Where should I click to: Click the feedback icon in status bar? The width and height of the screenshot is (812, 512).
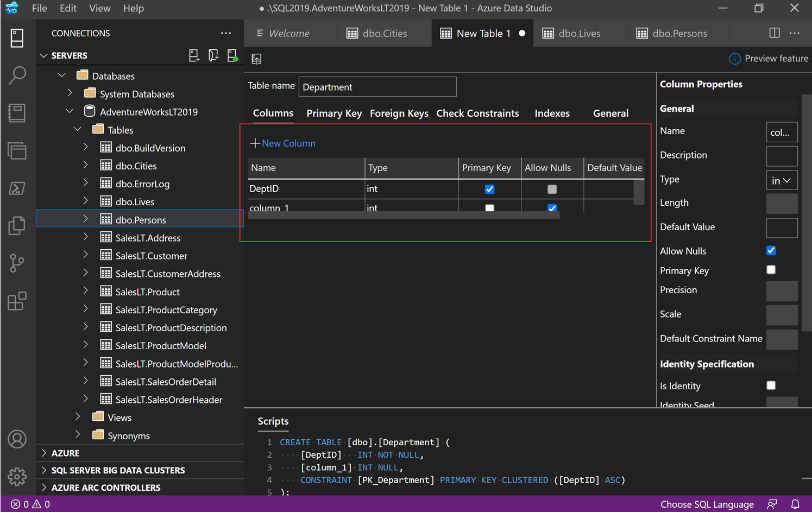[772, 504]
